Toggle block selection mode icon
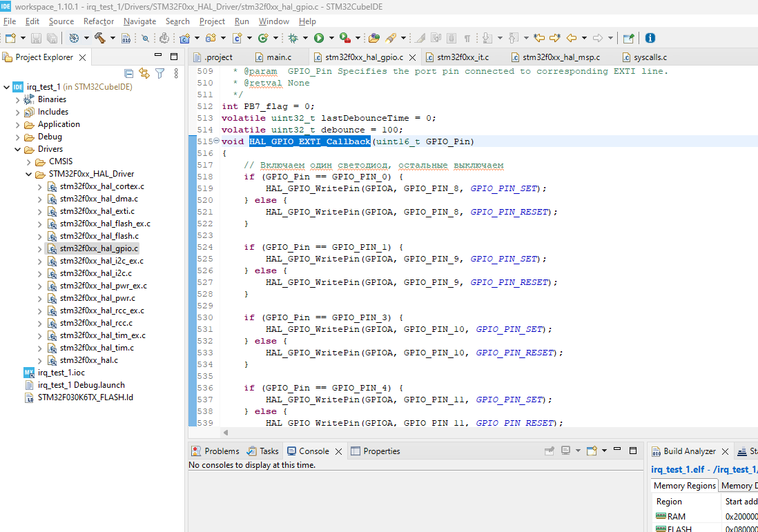758x532 pixels. [x=451, y=38]
